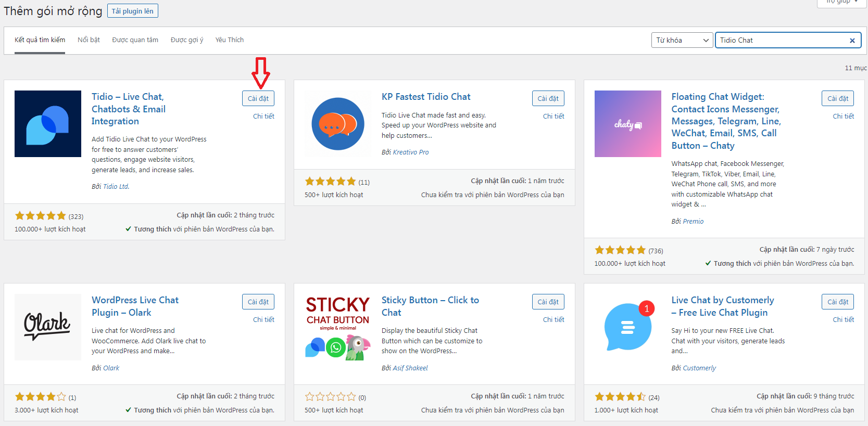868x426 pixels.
Task: Select the Yêu Thích tab
Action: point(229,40)
